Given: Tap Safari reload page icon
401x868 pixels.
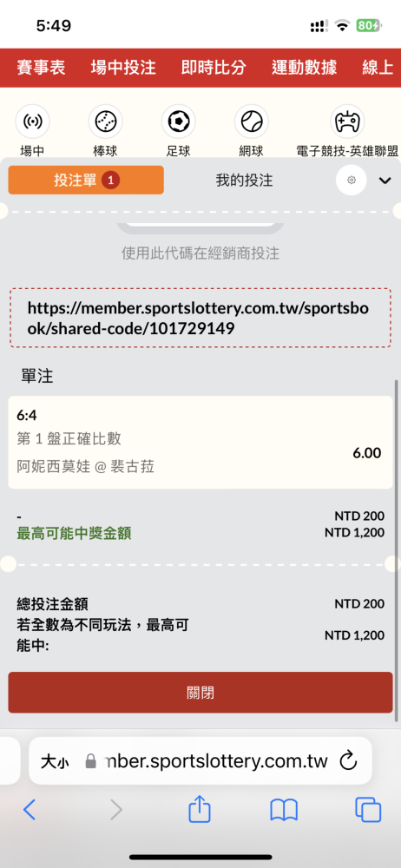Looking at the screenshot, I should 348,761.
